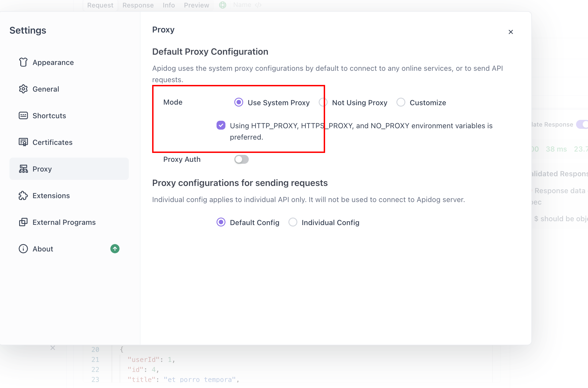Click the Certificates icon in sidebar
Screen dimensions: 588x388
click(23, 142)
